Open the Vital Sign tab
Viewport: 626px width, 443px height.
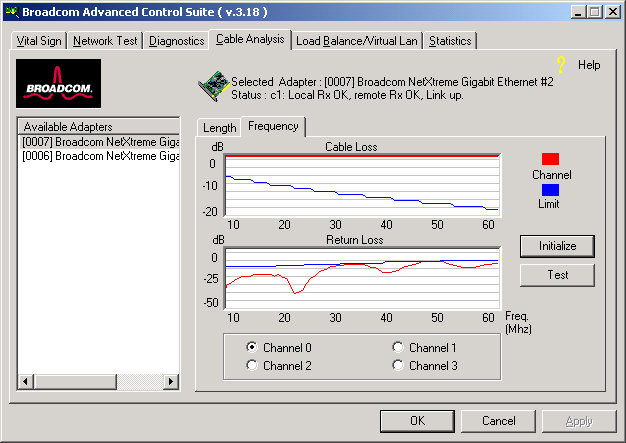39,41
